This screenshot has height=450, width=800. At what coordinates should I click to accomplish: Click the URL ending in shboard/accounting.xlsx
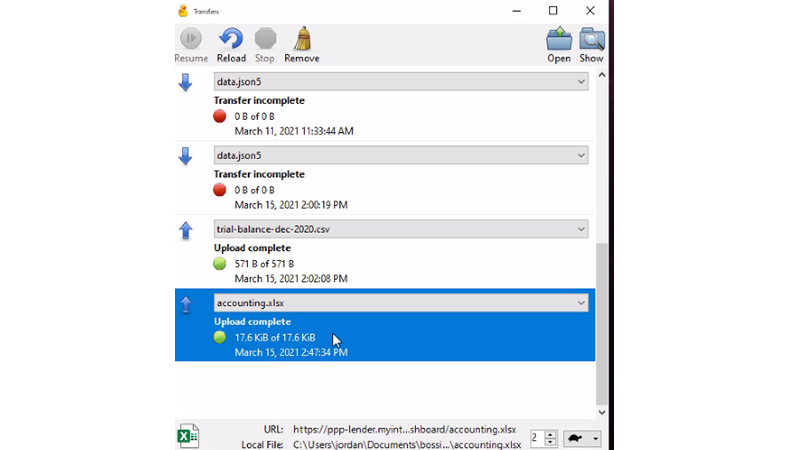[404, 430]
